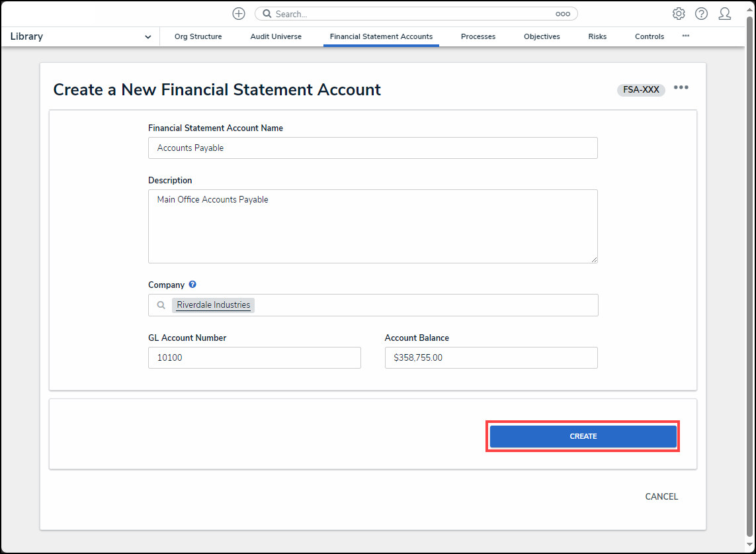Screen dimensions: 756x554
Task: Open the help question mark icon
Action: pyautogui.click(x=701, y=14)
